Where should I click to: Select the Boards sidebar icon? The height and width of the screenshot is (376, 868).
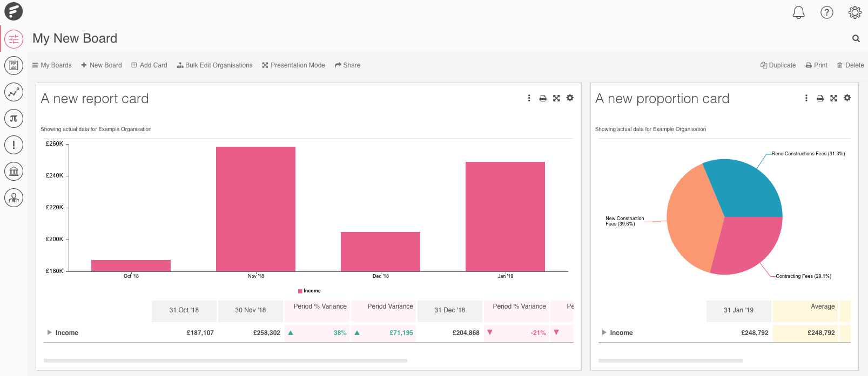14,39
